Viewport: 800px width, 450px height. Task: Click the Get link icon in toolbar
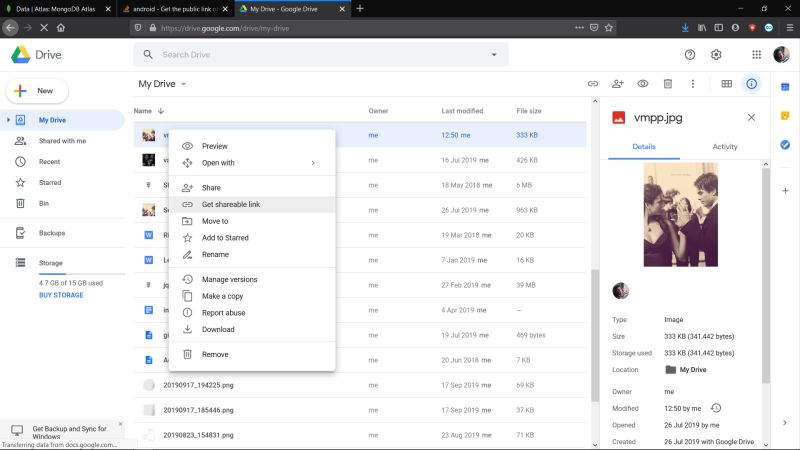(x=592, y=84)
